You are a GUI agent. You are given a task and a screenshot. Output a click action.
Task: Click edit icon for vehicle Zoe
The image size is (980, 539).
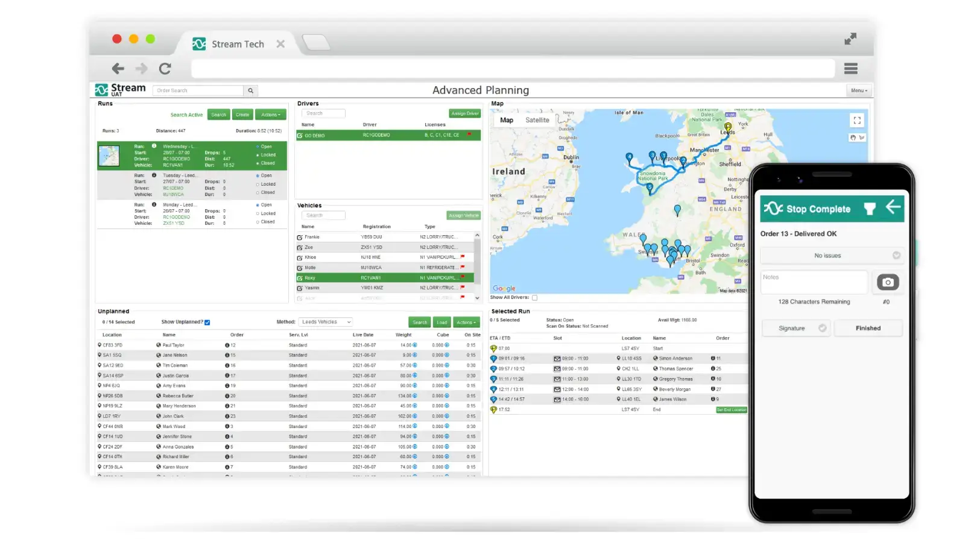(x=300, y=248)
